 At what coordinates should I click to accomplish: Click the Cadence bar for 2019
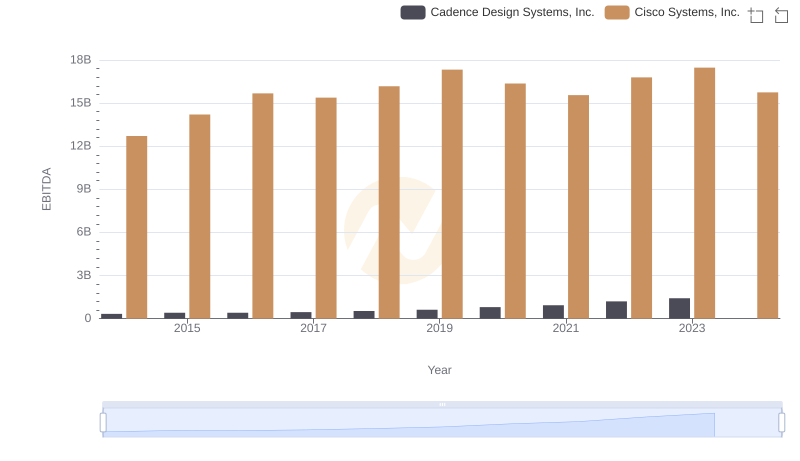click(427, 314)
